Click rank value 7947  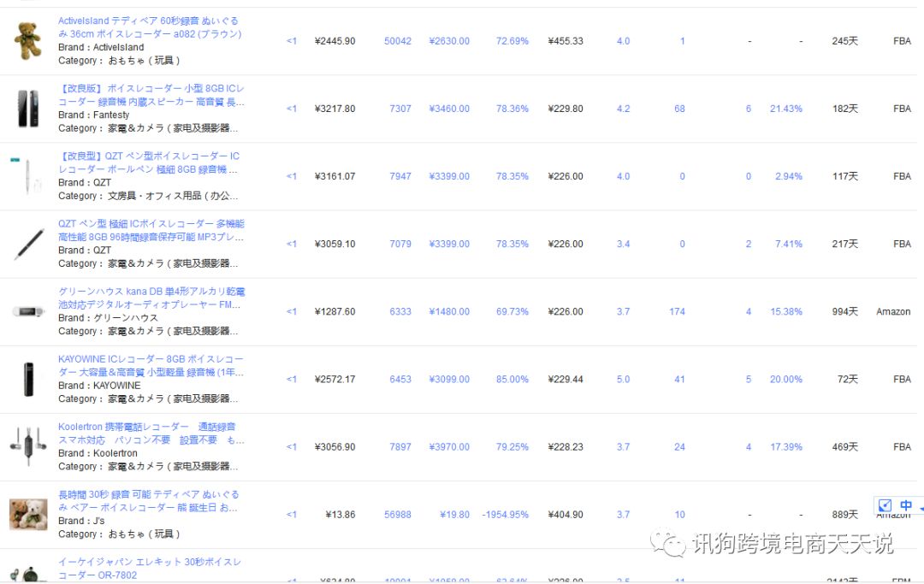click(x=400, y=177)
